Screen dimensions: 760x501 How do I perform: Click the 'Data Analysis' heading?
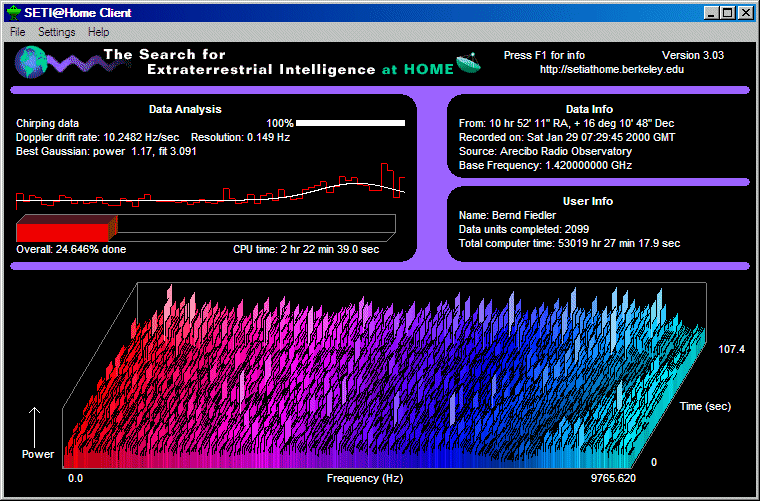[185, 110]
